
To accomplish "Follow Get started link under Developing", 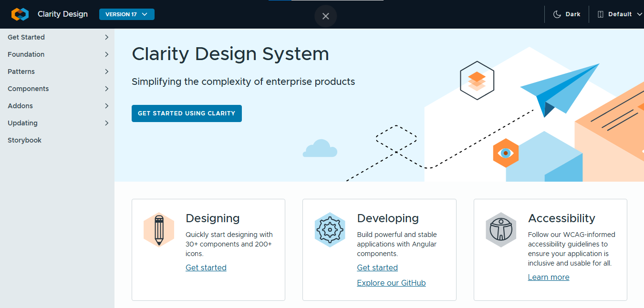I will pyautogui.click(x=377, y=267).
